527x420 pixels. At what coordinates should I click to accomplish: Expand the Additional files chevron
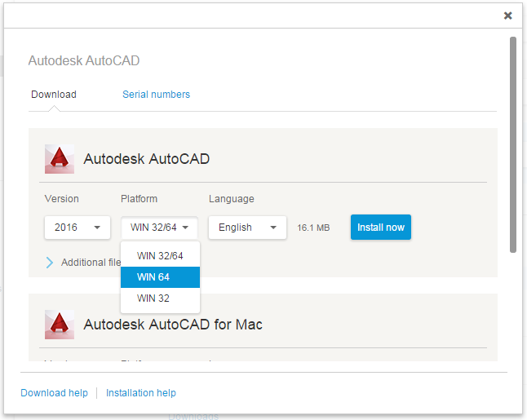tap(50, 263)
